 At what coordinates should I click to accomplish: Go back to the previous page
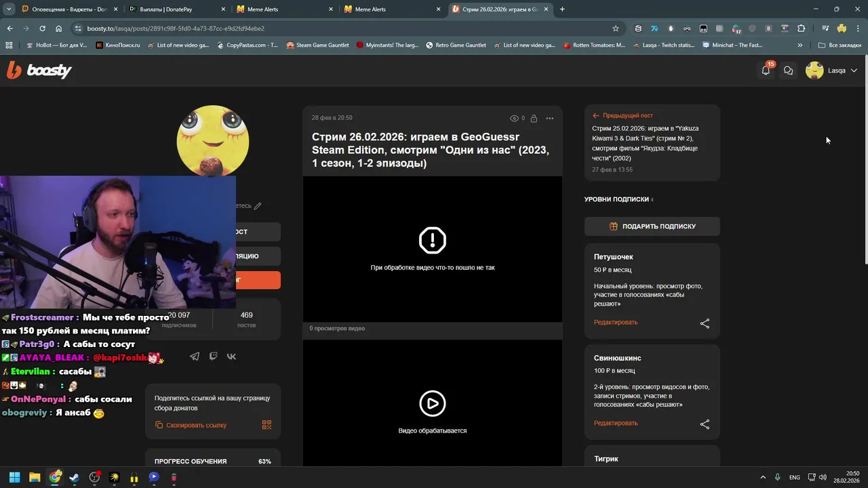coord(9,28)
